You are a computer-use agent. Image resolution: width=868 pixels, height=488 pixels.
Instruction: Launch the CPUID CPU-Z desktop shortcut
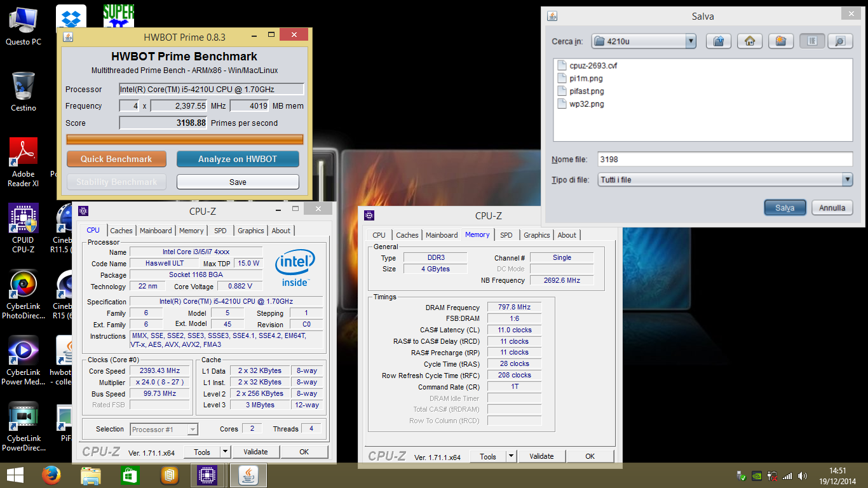[x=23, y=228]
